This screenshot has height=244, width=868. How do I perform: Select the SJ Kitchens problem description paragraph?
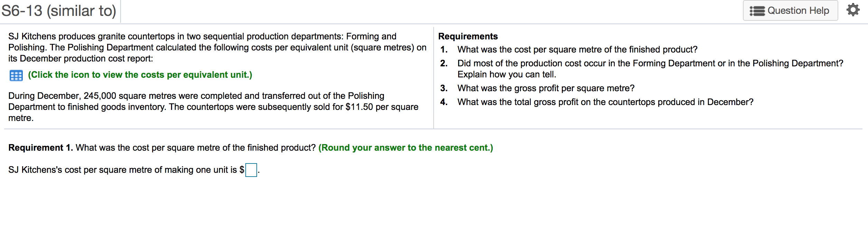(214, 47)
